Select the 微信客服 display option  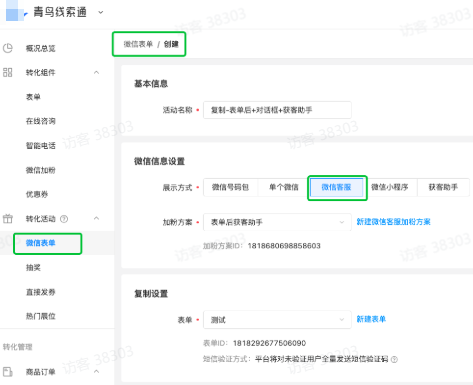337,187
